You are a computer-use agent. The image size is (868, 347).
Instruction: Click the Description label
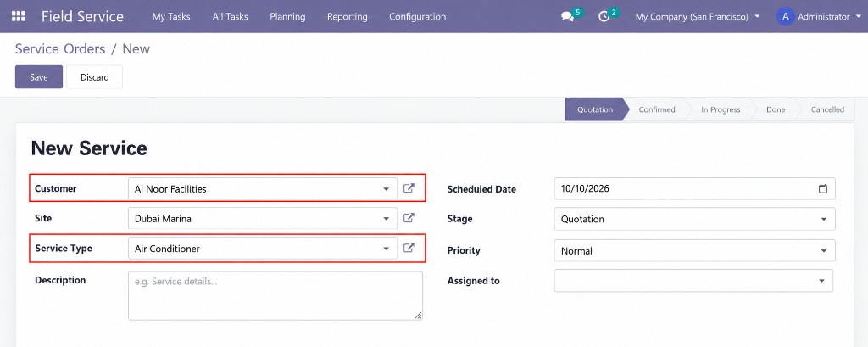[60, 280]
